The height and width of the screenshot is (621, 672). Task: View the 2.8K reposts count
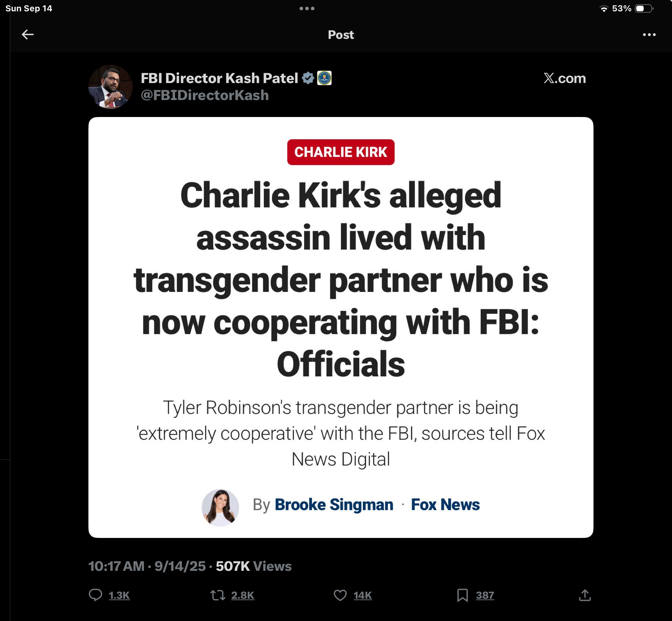tap(243, 596)
